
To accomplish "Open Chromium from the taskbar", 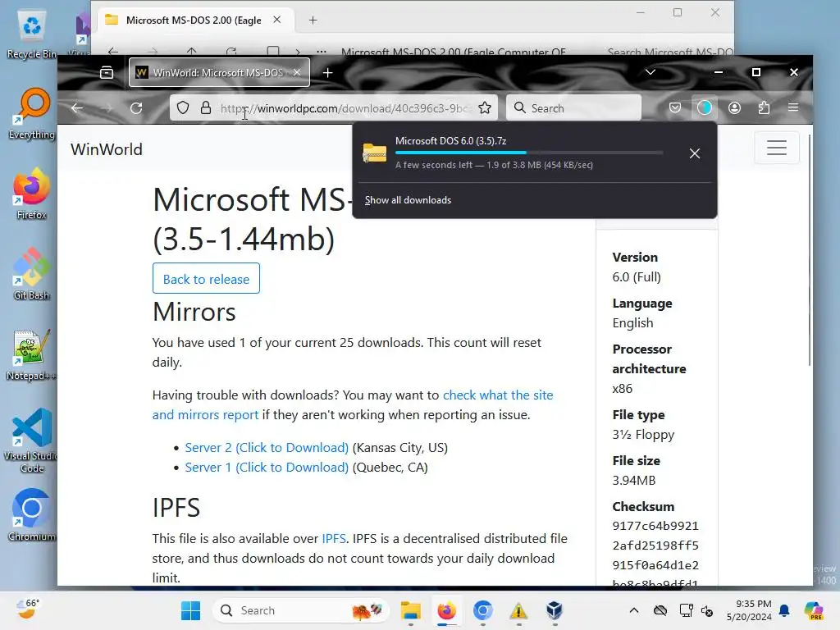I will 482,610.
